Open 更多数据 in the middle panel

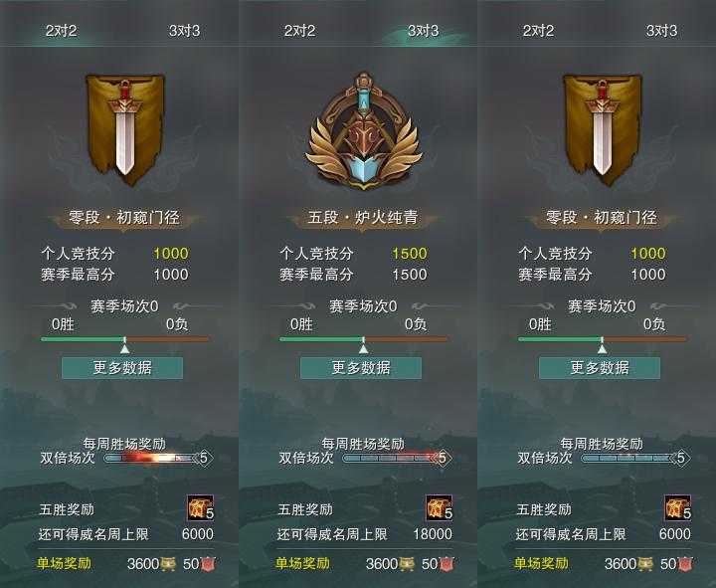pyautogui.click(x=361, y=368)
